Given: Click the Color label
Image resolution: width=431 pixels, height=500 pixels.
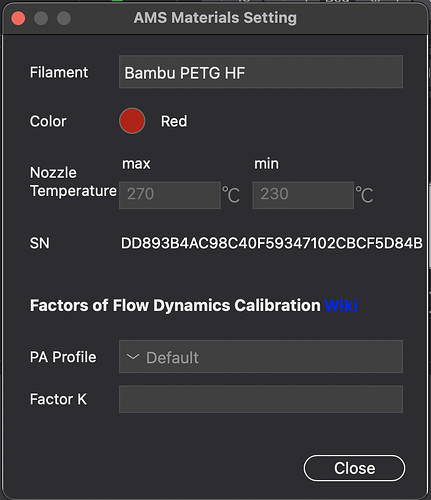Looking at the screenshot, I should [x=48, y=121].
